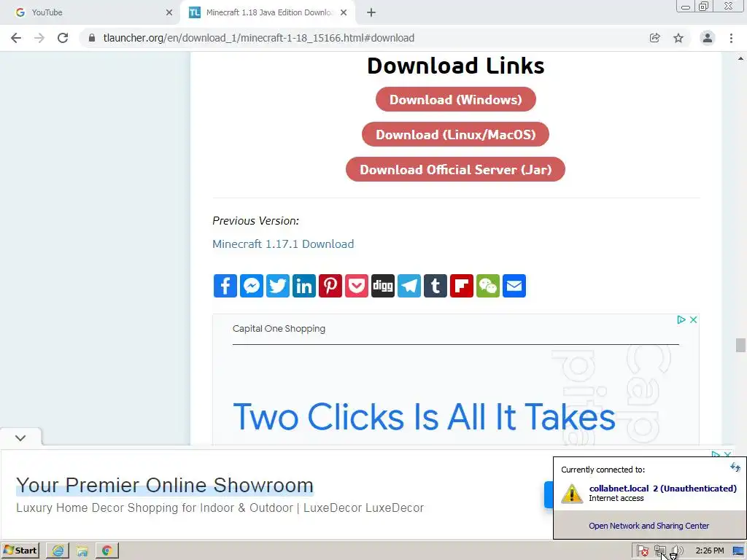Select the Minecraft 1.18 Java Edition tab
747x560 pixels.
[x=267, y=13]
